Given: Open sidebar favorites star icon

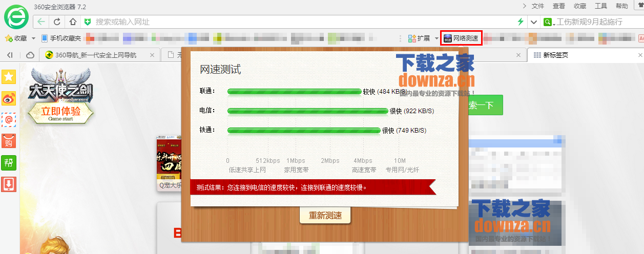Looking at the screenshot, I should pyautogui.click(x=9, y=77).
